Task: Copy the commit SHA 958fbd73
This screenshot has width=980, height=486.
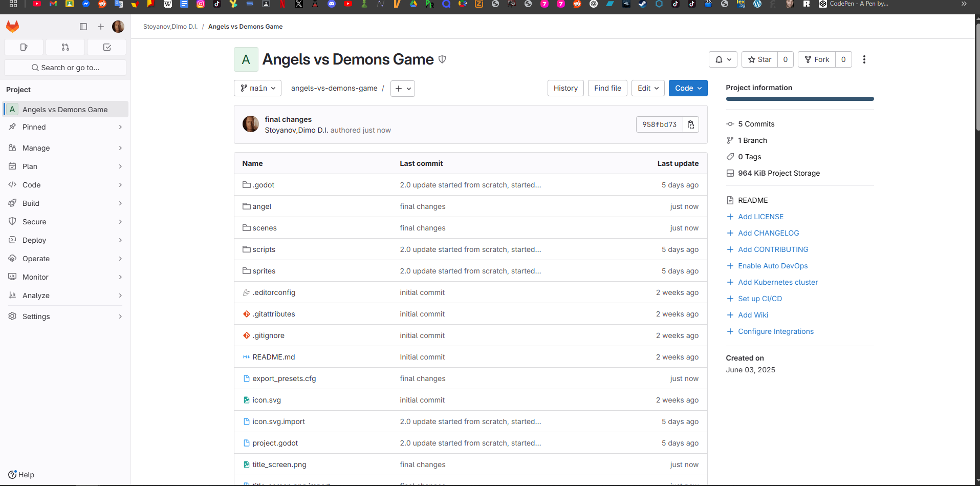Action: (691, 124)
